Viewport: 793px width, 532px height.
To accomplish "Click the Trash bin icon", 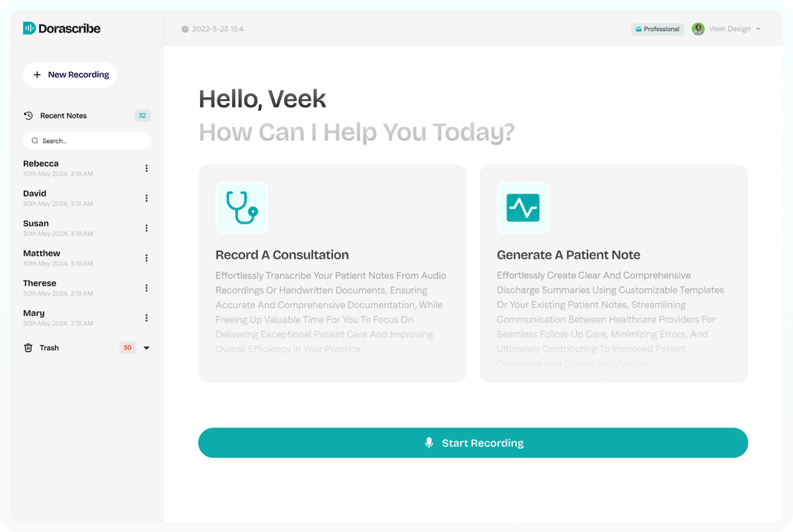I will pos(28,348).
